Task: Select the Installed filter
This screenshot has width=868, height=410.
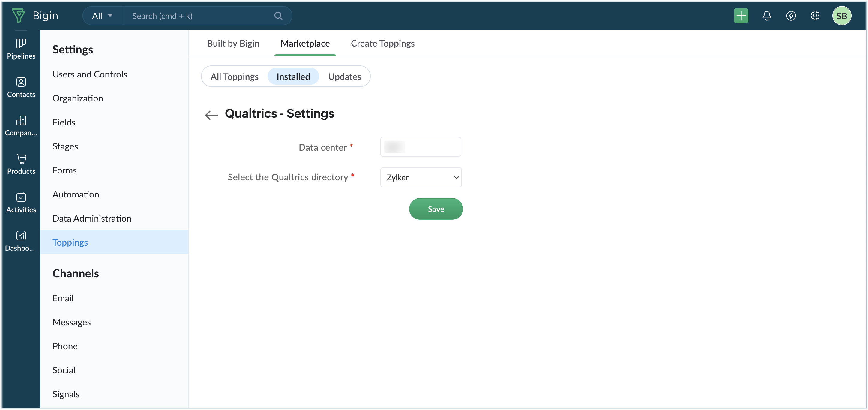Action: [293, 77]
